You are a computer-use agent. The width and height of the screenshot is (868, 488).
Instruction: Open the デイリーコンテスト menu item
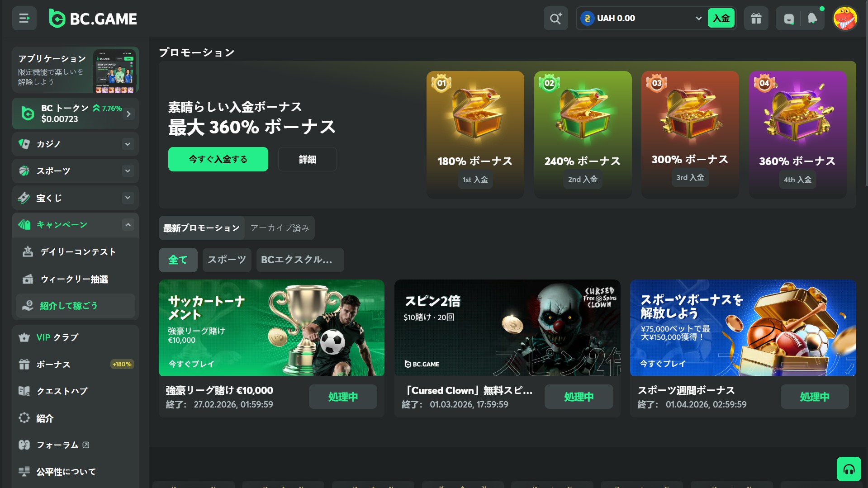(x=76, y=252)
